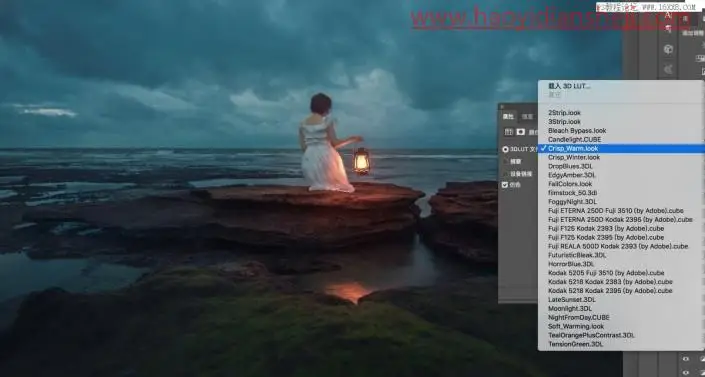
Task: Apply TealOrangePlusContrast.3DL lookup
Action: point(591,336)
